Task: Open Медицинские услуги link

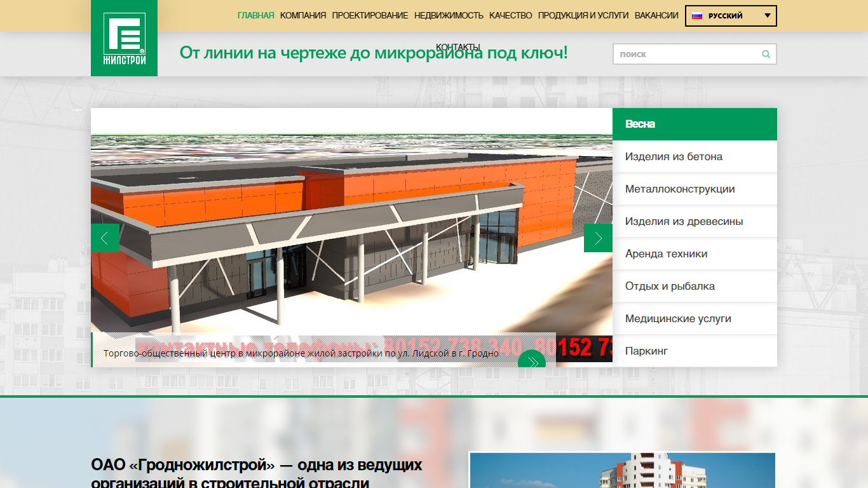Action: 695,319
